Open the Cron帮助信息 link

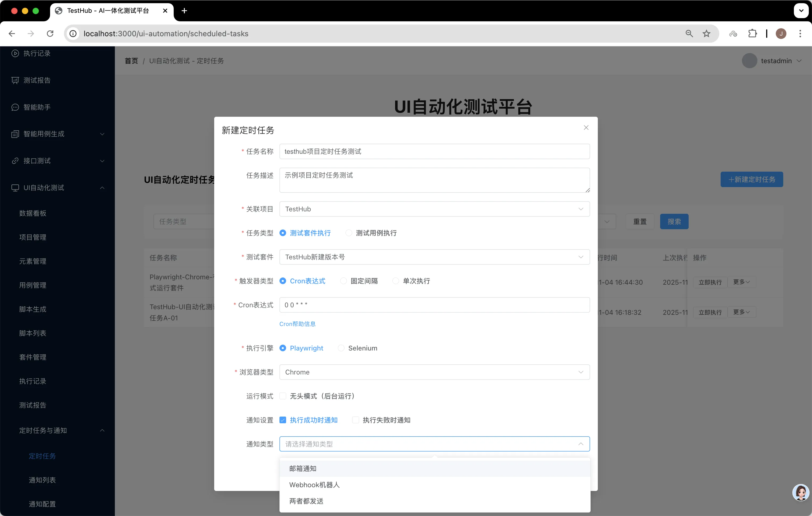297,324
